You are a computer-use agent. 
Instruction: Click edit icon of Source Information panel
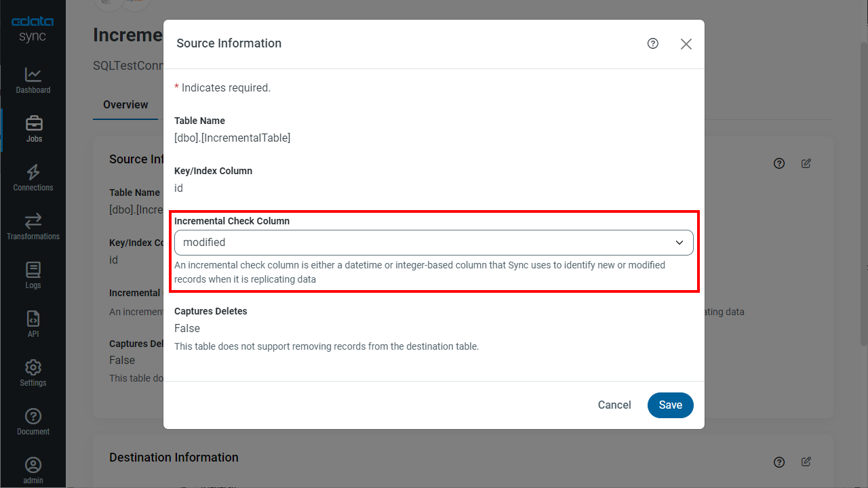(x=806, y=163)
